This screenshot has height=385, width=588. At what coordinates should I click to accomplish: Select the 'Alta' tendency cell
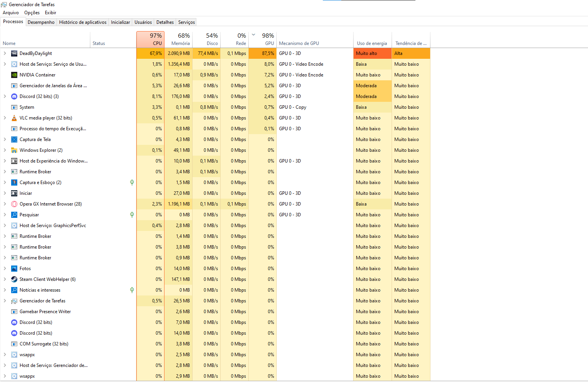click(x=411, y=53)
